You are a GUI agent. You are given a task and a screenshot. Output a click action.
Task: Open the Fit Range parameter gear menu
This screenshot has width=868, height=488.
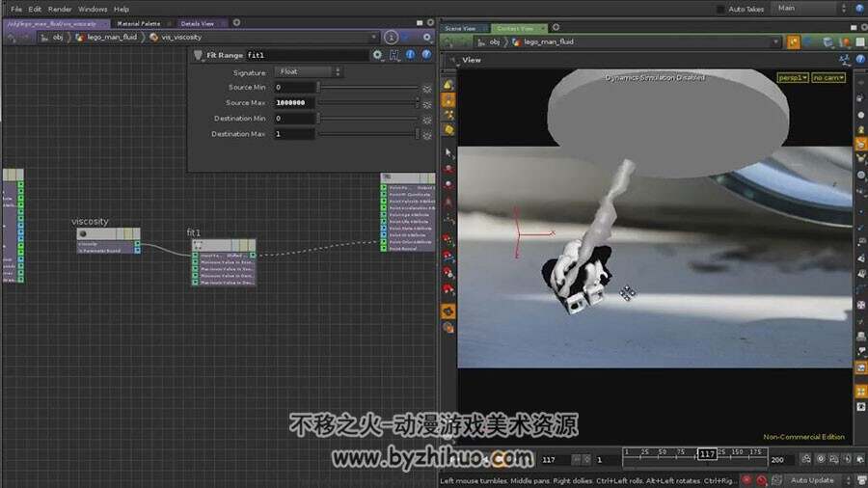377,55
